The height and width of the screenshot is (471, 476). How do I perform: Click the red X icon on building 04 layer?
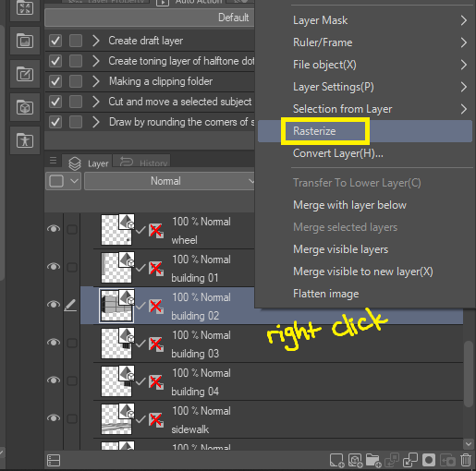156,382
